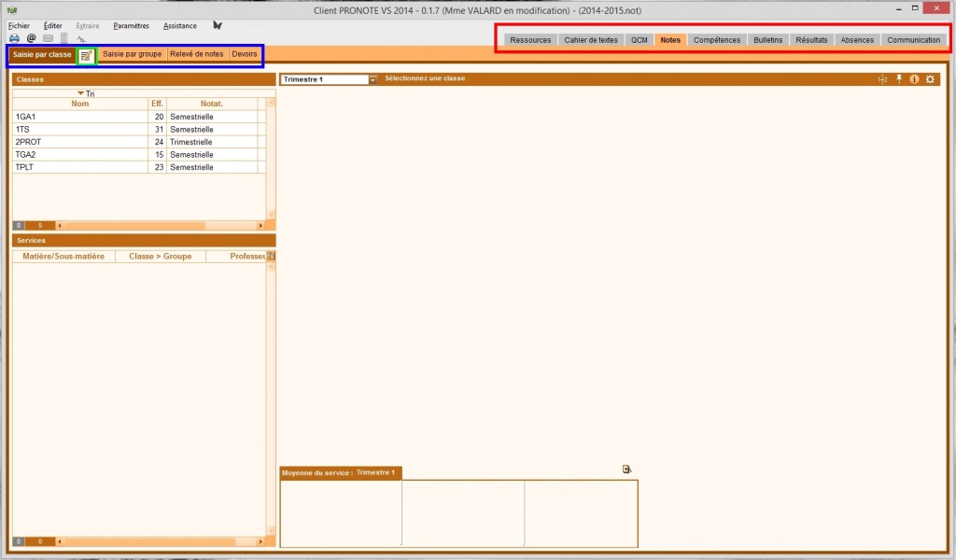Click the Relevé de notes button

point(196,54)
